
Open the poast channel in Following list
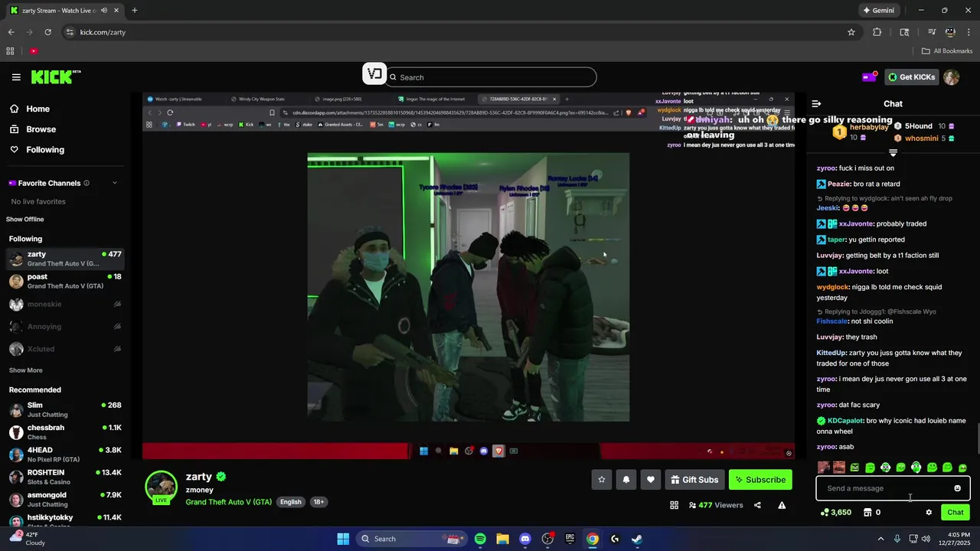coord(65,281)
